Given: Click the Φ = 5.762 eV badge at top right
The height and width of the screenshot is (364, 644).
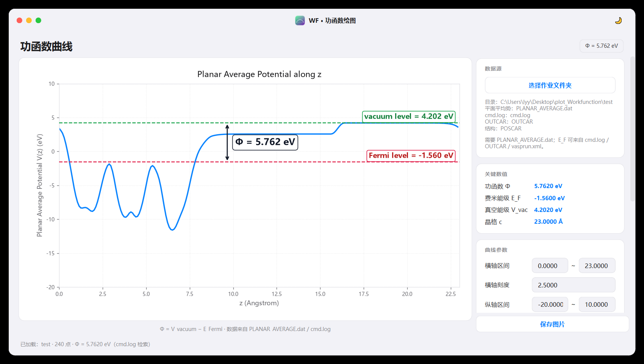Looking at the screenshot, I should point(602,46).
